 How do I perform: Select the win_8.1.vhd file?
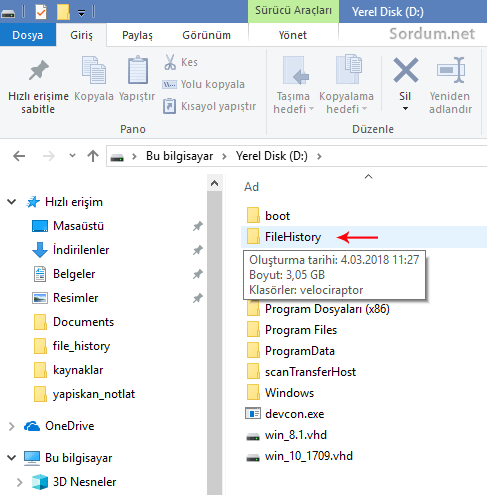pyautogui.click(x=296, y=435)
